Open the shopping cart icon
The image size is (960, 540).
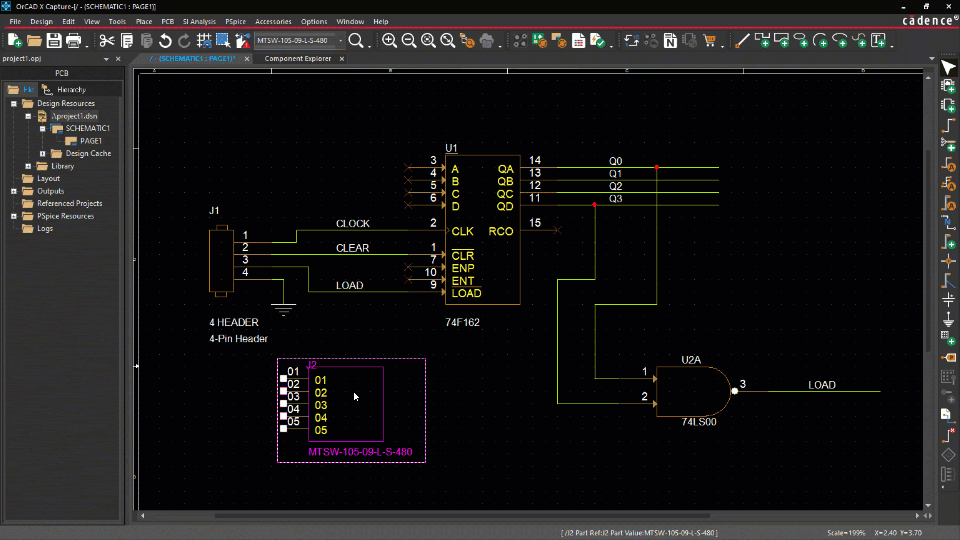click(710, 41)
